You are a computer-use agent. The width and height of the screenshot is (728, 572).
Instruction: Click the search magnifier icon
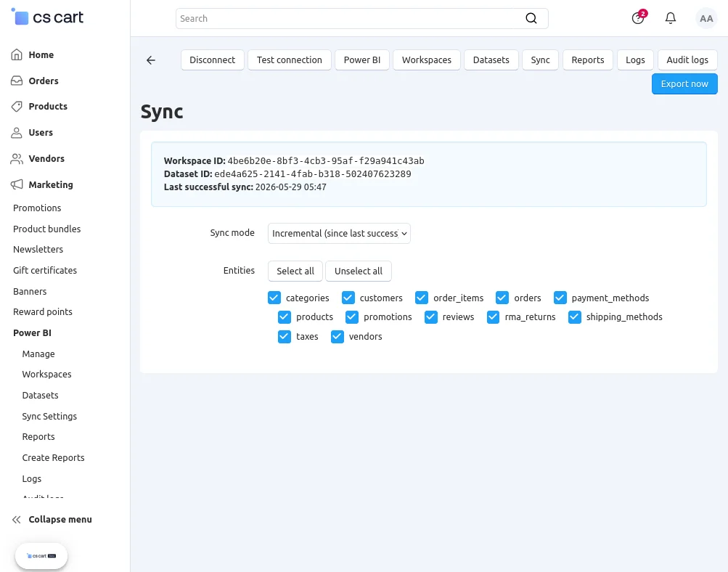tap(531, 18)
